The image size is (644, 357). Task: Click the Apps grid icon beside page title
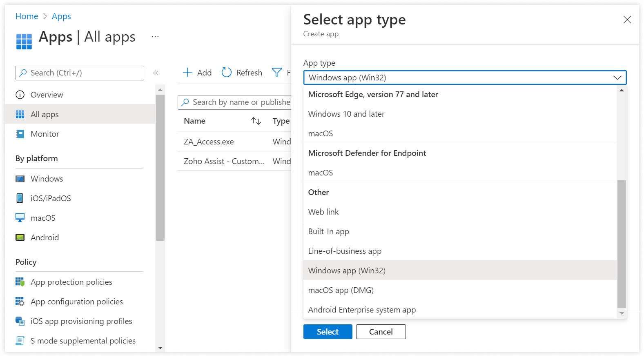tap(24, 42)
